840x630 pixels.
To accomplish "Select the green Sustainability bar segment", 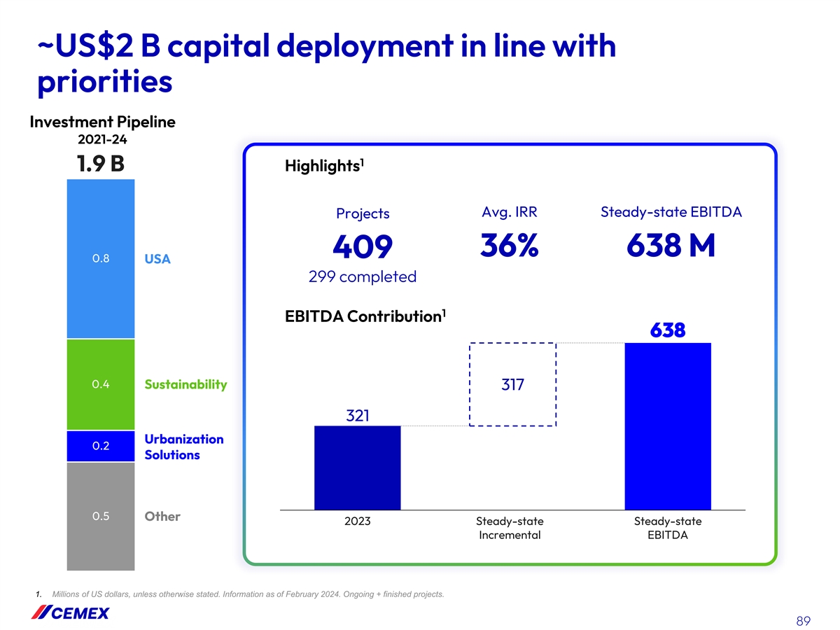I will click(x=100, y=384).
